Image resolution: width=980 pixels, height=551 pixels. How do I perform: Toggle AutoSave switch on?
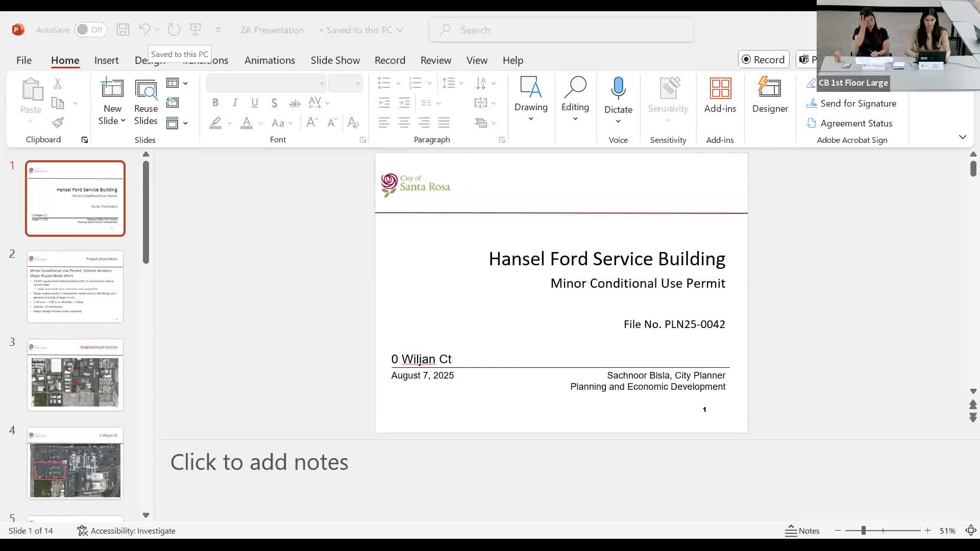point(90,30)
